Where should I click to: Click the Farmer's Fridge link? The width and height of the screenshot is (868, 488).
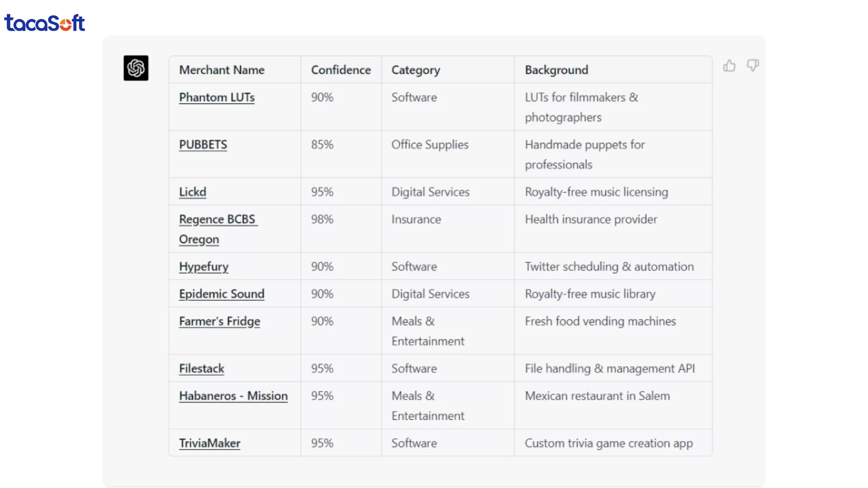coord(219,321)
